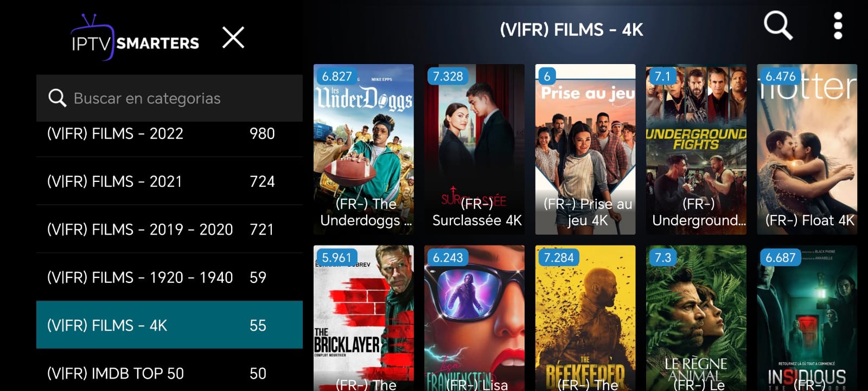Open the Surclassée 4K movie poster
The height and width of the screenshot is (391, 868).
pos(474,149)
